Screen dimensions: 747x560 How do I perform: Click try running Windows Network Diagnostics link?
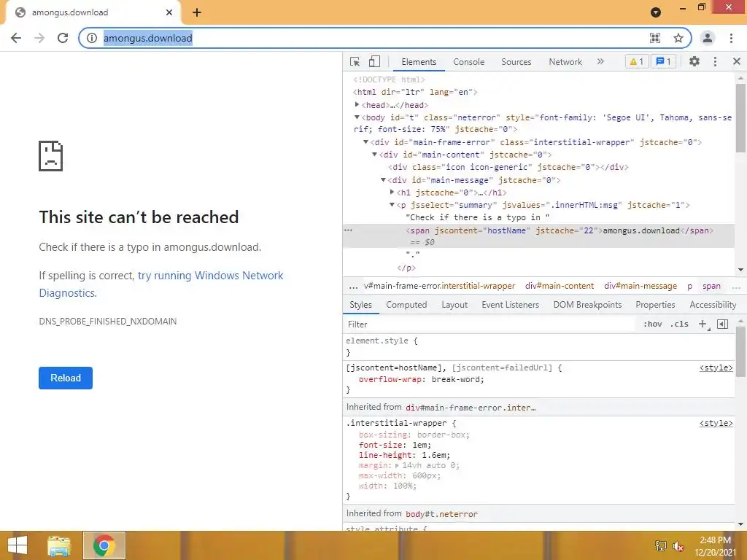[x=161, y=284]
